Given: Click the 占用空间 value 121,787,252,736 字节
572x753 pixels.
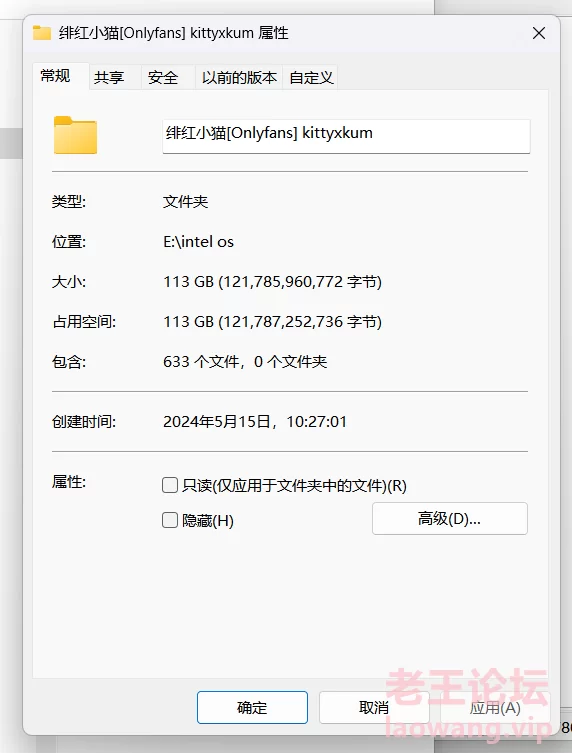Looking at the screenshot, I should [x=300, y=321].
